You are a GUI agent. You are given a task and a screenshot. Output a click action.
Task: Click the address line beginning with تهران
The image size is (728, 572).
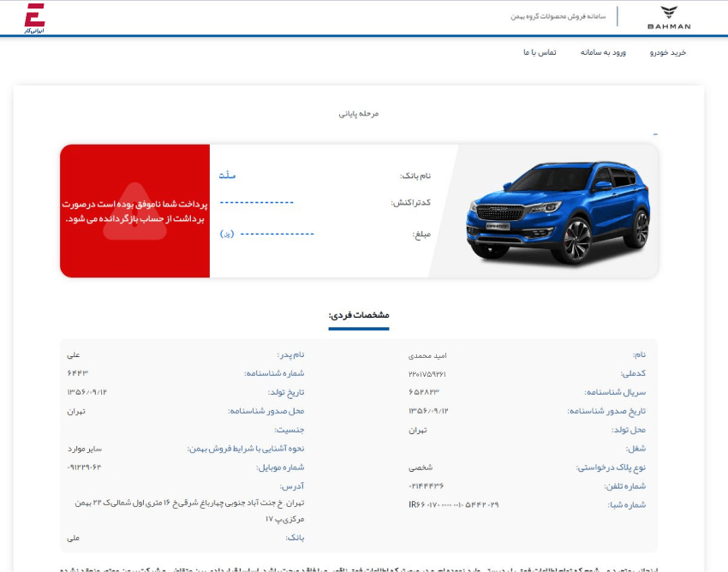pyautogui.click(x=189, y=503)
